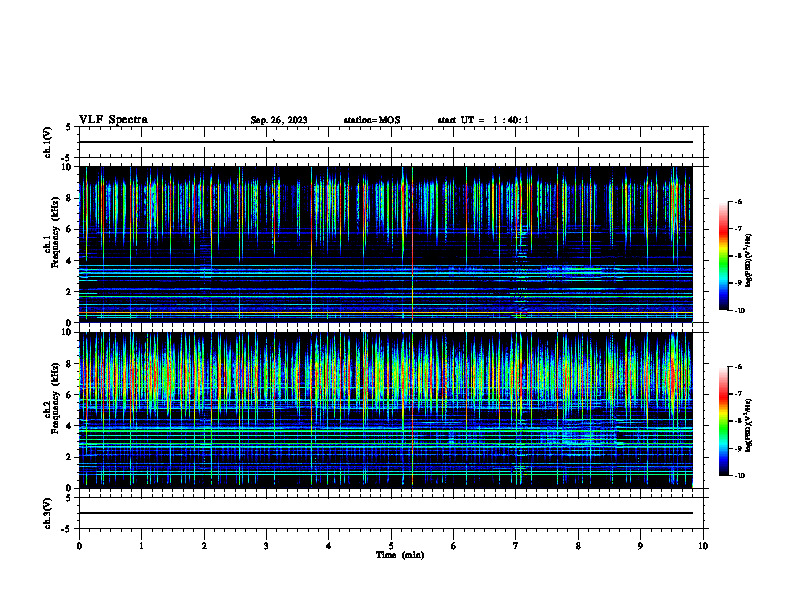Screen dimensions: 792x612
Task: Click the "-5" tick of the ch.3(V) axis
Action: point(65,529)
